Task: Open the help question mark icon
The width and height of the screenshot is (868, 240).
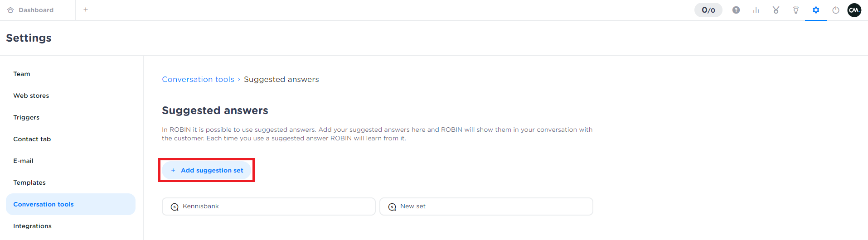Action: click(736, 10)
